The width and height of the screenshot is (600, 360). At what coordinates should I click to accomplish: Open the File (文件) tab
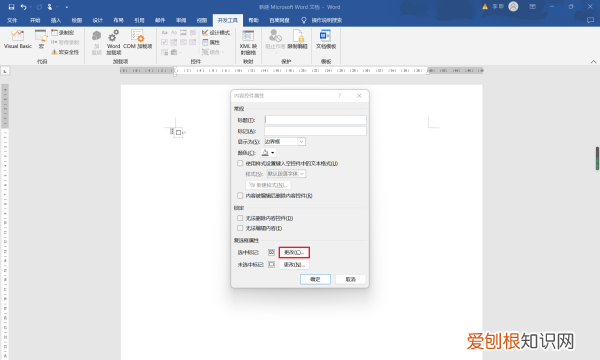tap(12, 20)
